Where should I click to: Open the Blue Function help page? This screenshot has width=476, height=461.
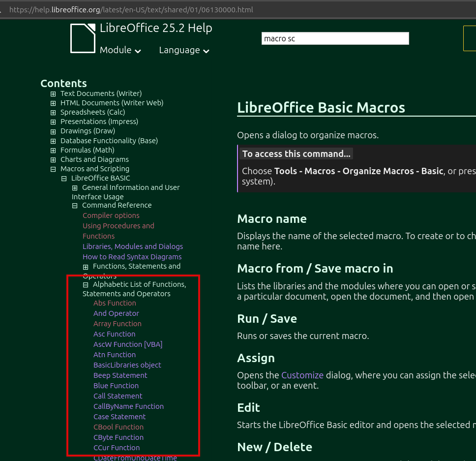pyautogui.click(x=116, y=386)
